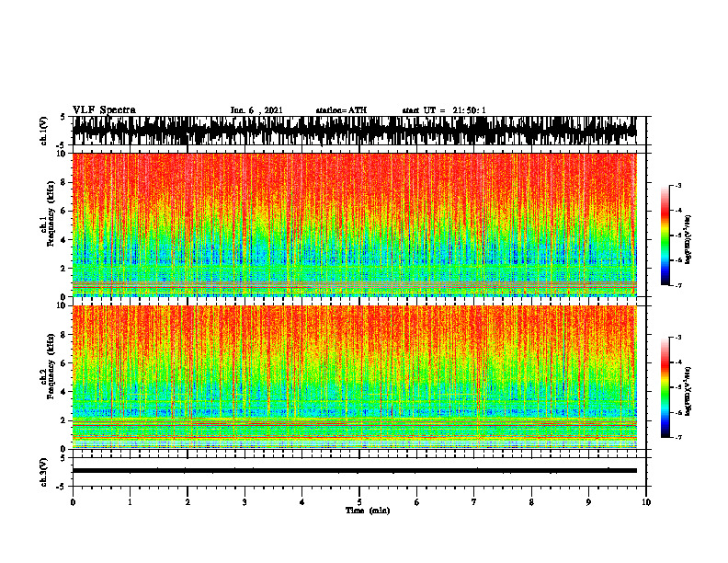
Task: Click the "start UT = 21:50:1" text
Action: point(444,110)
